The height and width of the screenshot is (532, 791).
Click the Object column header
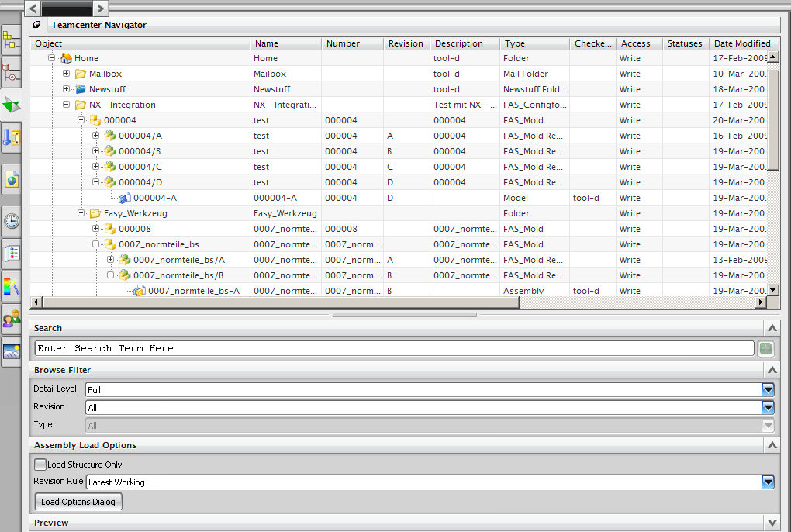[x=140, y=44]
